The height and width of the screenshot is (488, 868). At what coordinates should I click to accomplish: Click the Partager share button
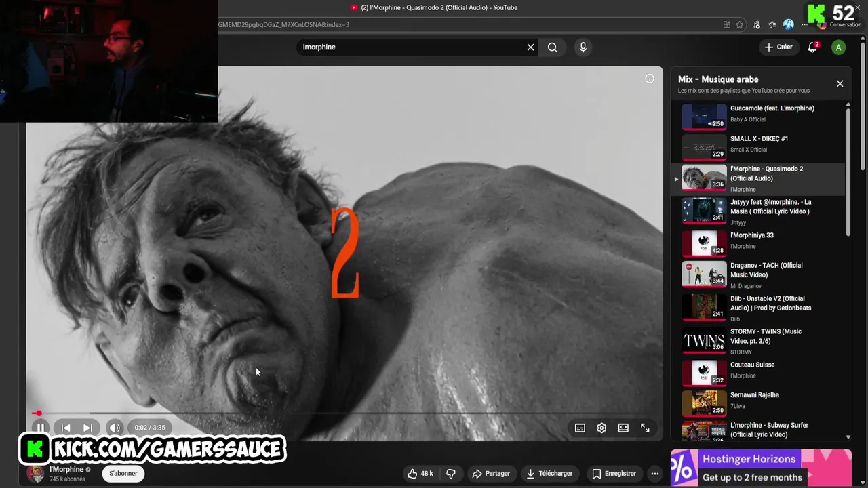491,474
